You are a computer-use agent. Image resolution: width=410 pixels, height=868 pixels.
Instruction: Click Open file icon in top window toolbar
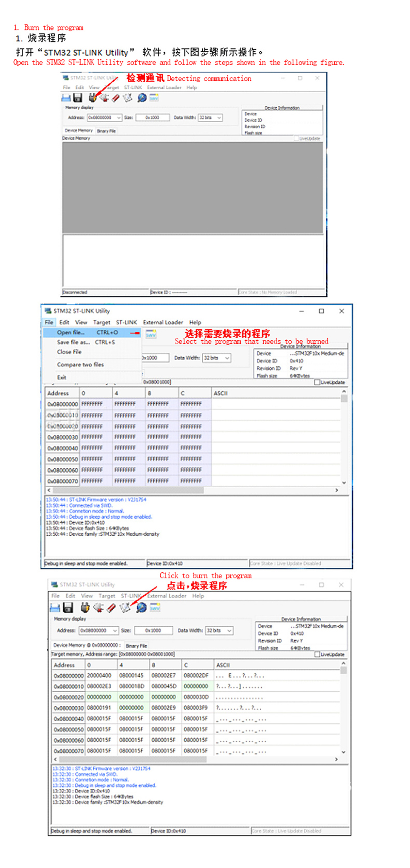tap(66, 98)
